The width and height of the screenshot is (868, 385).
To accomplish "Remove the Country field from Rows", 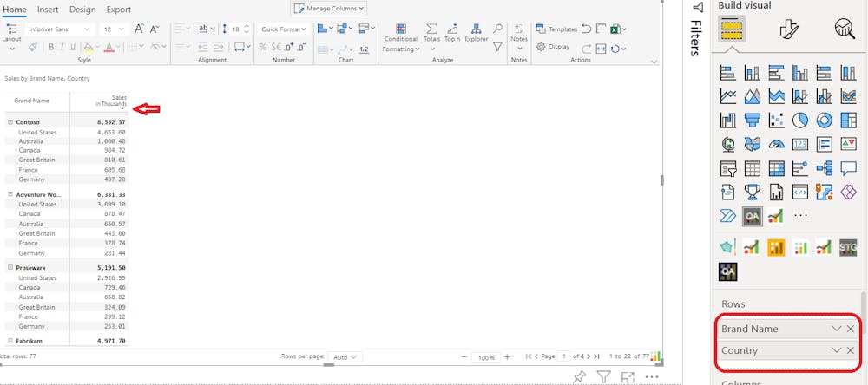I will point(851,350).
